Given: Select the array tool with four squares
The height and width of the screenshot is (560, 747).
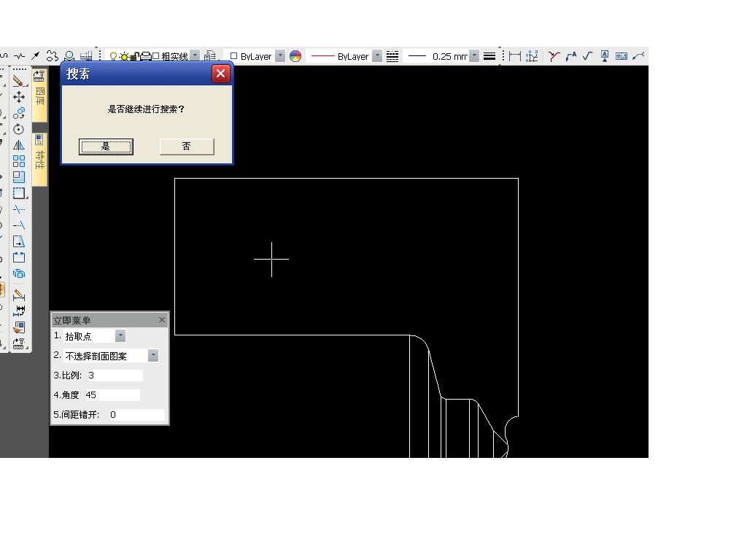Looking at the screenshot, I should point(18,161).
